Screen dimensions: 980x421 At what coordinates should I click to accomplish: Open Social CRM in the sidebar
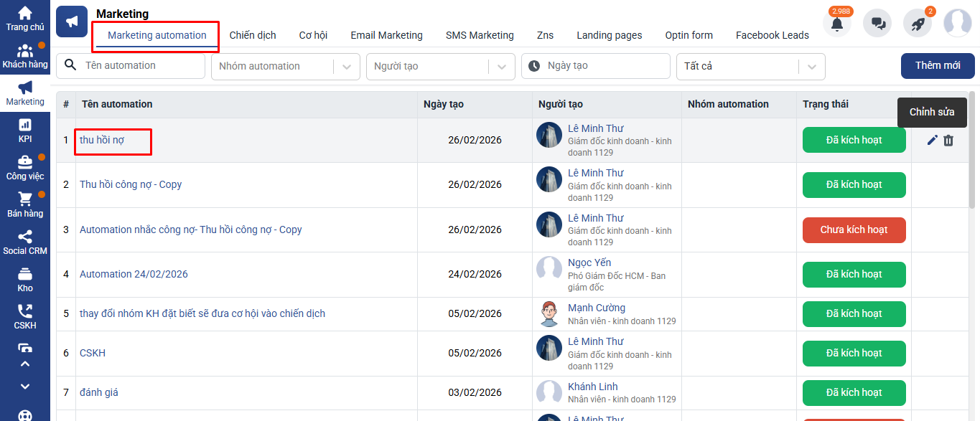pyautogui.click(x=25, y=242)
